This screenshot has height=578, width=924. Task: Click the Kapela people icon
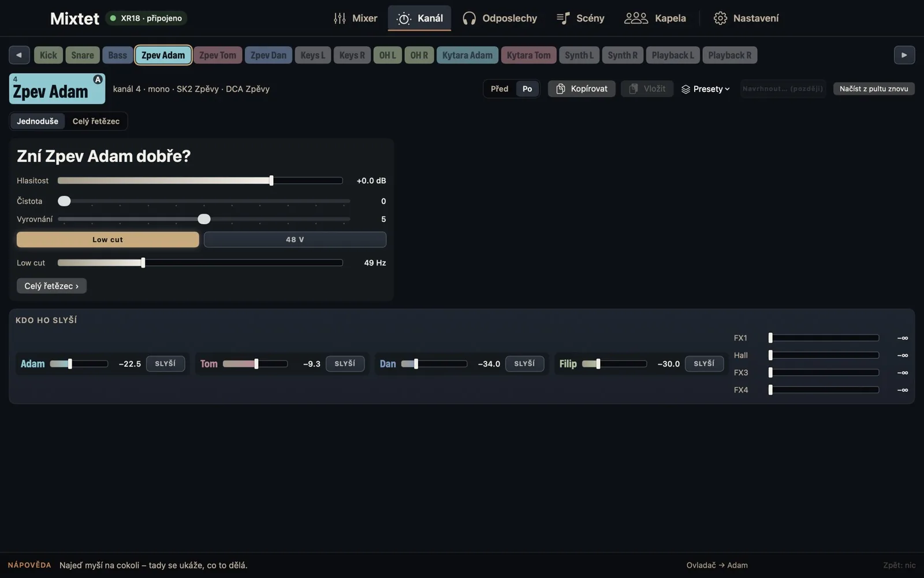click(x=636, y=18)
